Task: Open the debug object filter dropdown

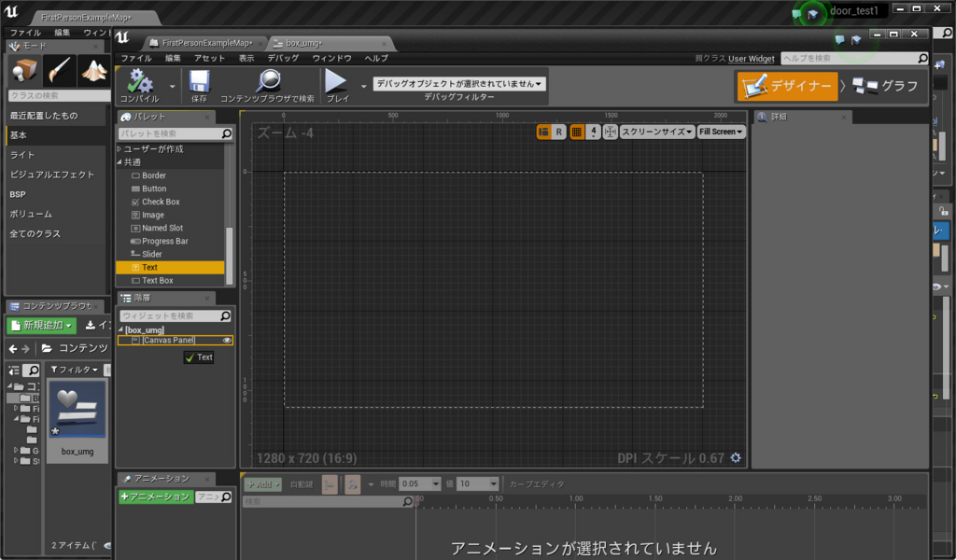Action: tap(459, 83)
